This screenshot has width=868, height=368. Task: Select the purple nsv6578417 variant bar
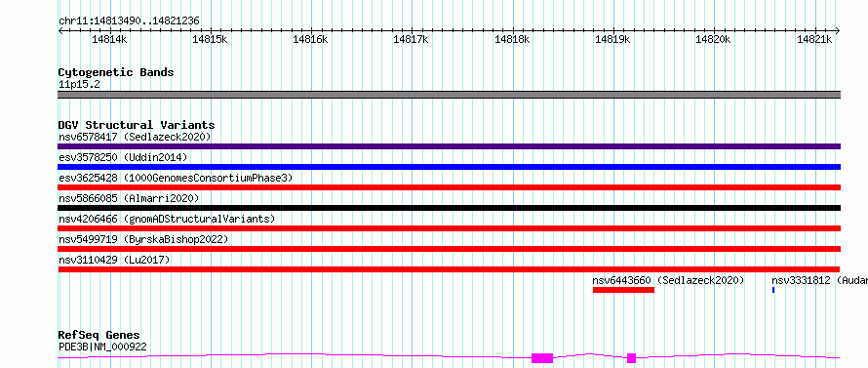pyautogui.click(x=449, y=146)
